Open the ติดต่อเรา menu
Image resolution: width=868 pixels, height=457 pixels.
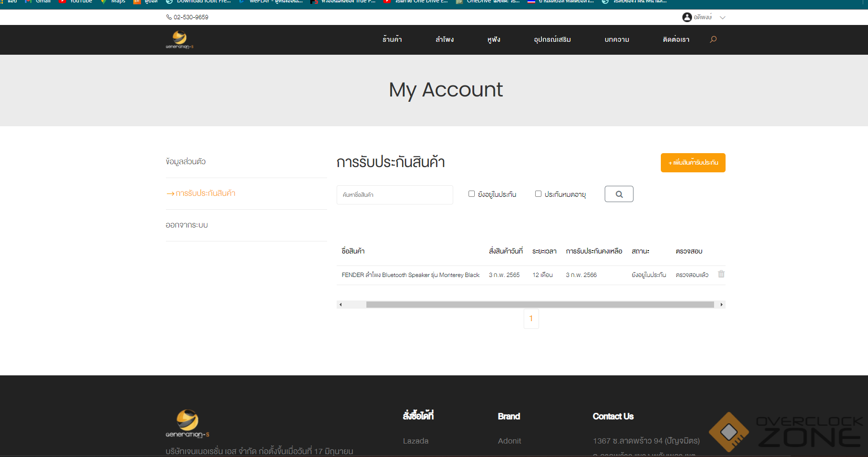tap(676, 39)
